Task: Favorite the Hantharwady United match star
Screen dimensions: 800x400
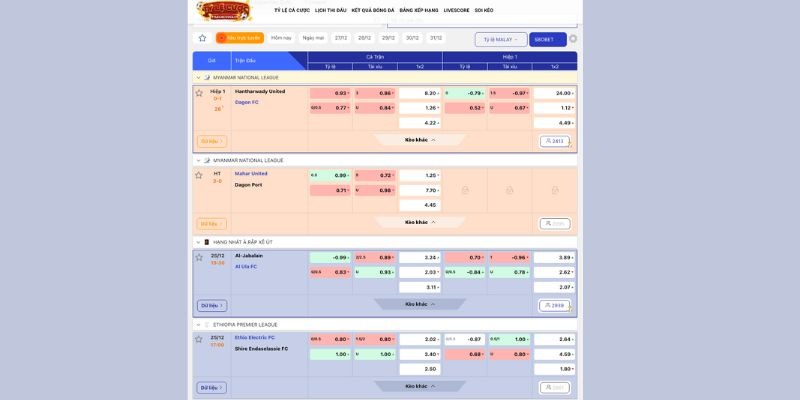Action: (199, 92)
